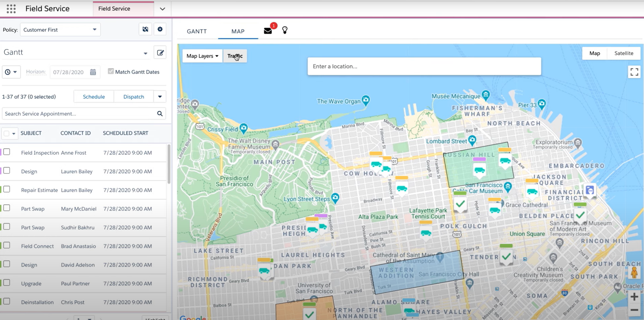The image size is (644, 320).
Task: Sort by the CONTACT ID column header
Action: (76, 133)
